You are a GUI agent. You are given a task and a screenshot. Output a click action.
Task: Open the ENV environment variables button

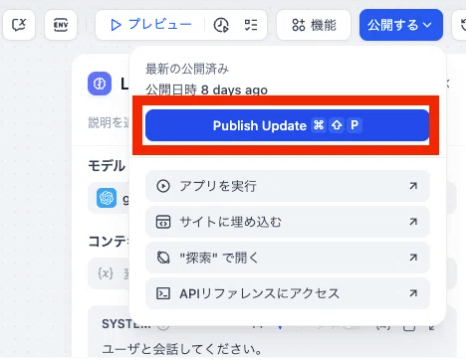click(x=61, y=25)
